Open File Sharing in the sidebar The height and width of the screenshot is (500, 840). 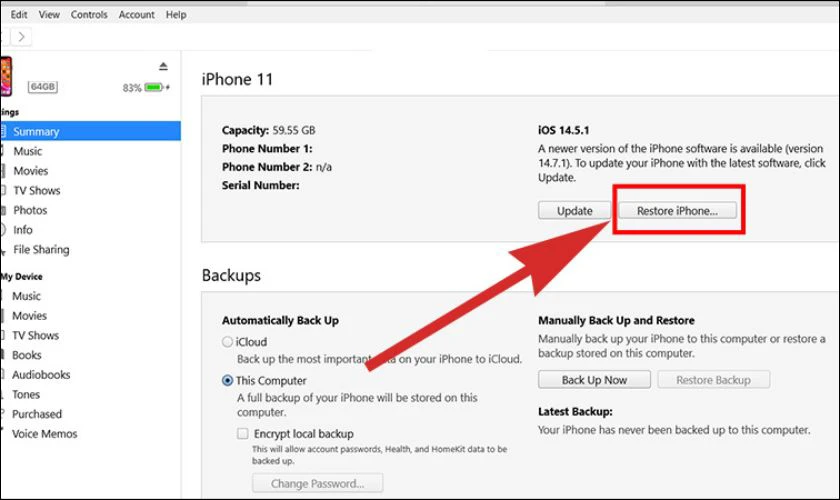41,250
